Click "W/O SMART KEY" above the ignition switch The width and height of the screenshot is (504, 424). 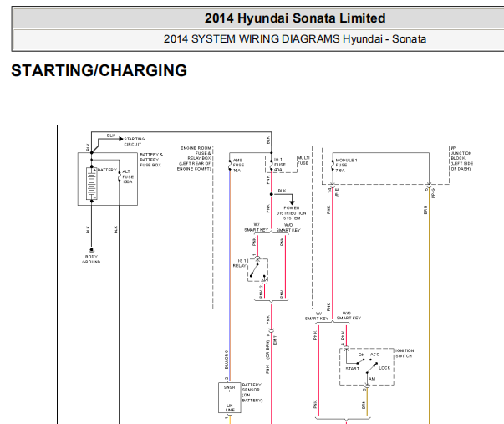click(x=349, y=315)
